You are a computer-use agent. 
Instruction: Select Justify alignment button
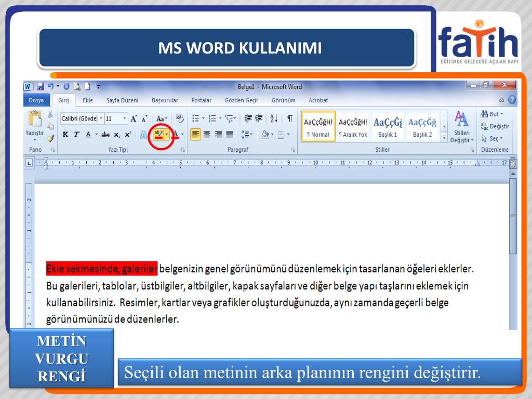230,135
